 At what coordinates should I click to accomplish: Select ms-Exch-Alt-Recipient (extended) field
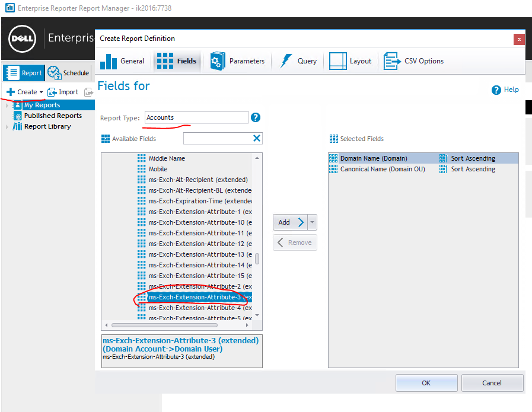(x=198, y=180)
